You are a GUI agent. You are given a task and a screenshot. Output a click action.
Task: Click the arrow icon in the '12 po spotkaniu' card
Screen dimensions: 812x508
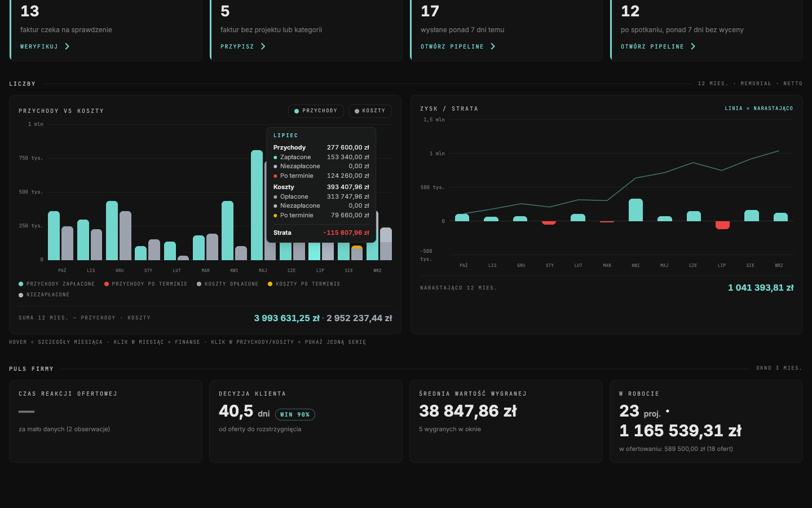tap(693, 46)
